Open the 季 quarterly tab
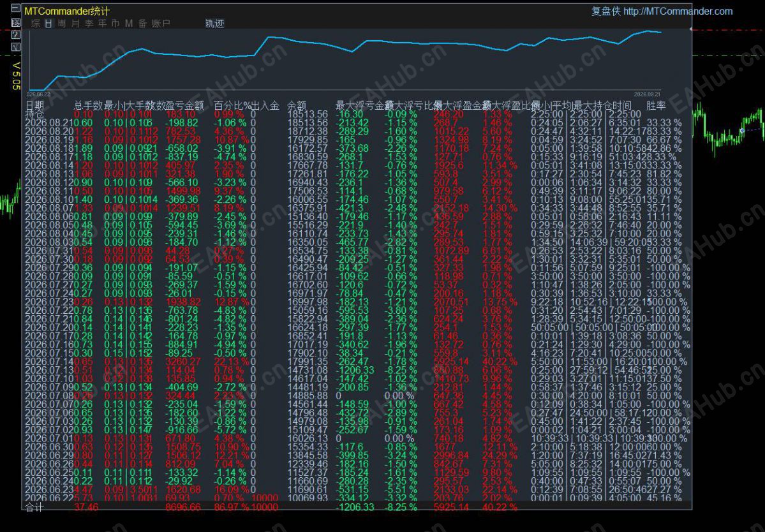Screen dimensions: 765x532 [x=89, y=24]
